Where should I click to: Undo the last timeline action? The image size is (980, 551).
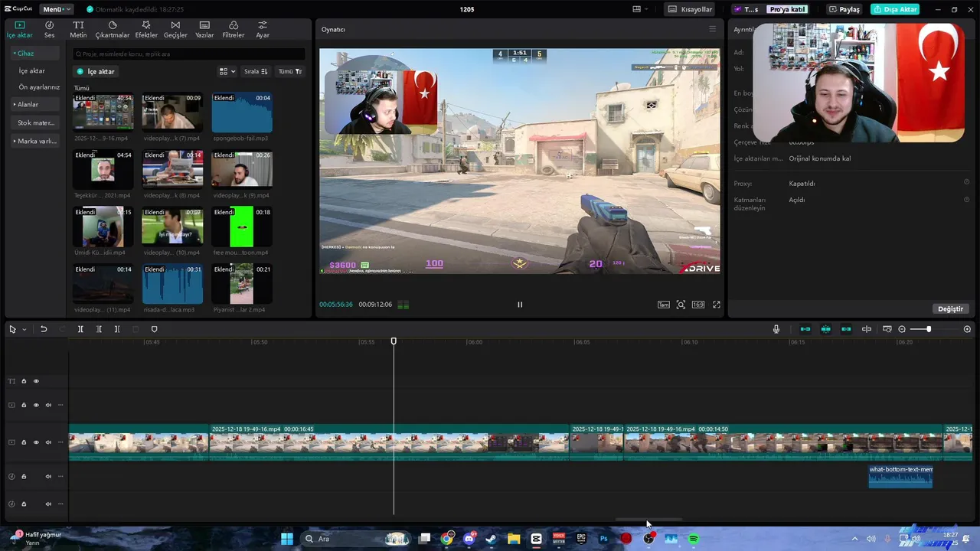click(x=44, y=329)
